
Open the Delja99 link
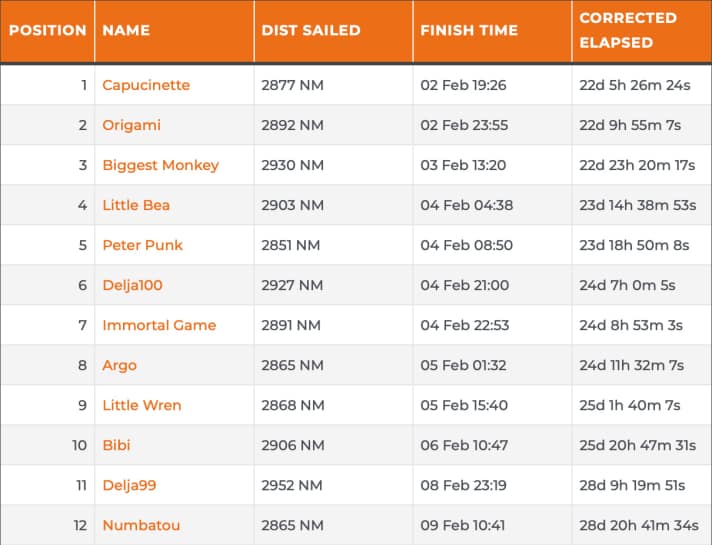click(x=129, y=485)
